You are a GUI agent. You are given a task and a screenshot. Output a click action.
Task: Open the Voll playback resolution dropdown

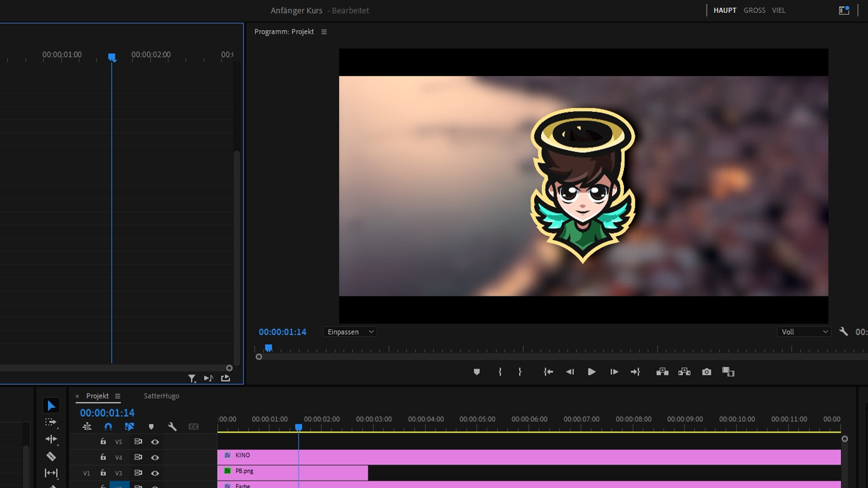[804, 332]
